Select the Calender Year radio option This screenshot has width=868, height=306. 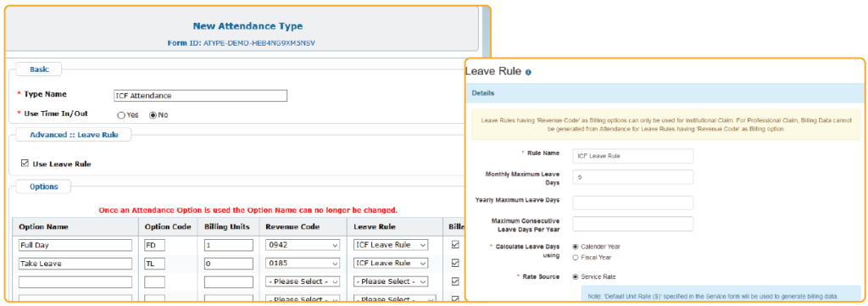576,247
